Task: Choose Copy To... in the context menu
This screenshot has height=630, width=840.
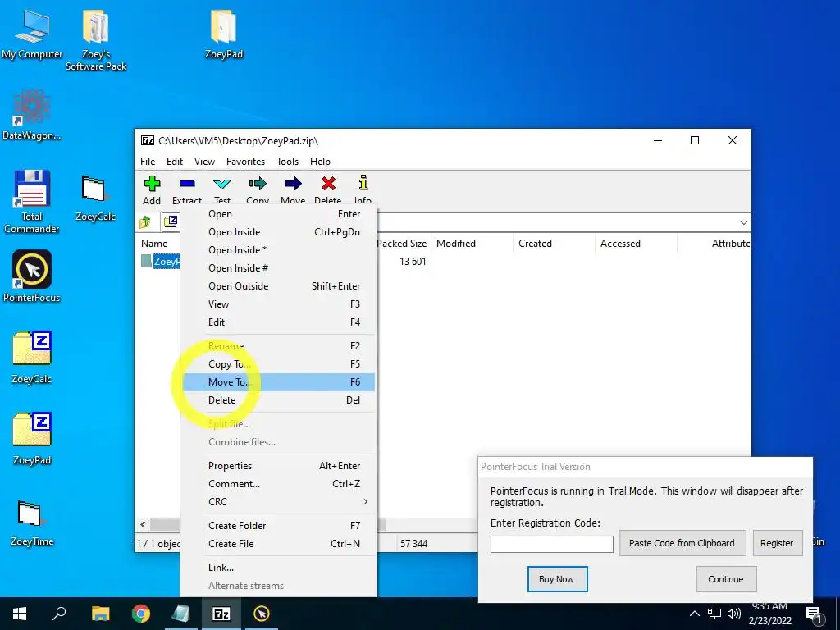Action: (279, 363)
